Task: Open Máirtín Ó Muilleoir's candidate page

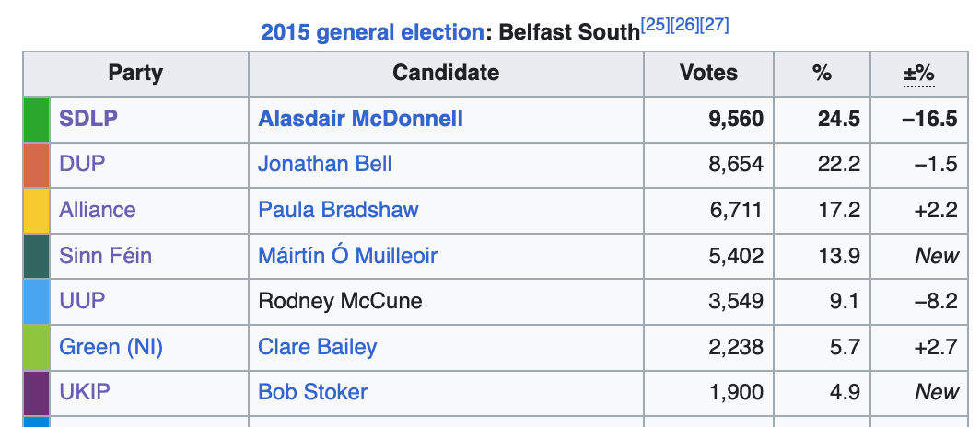Action: coord(347,256)
